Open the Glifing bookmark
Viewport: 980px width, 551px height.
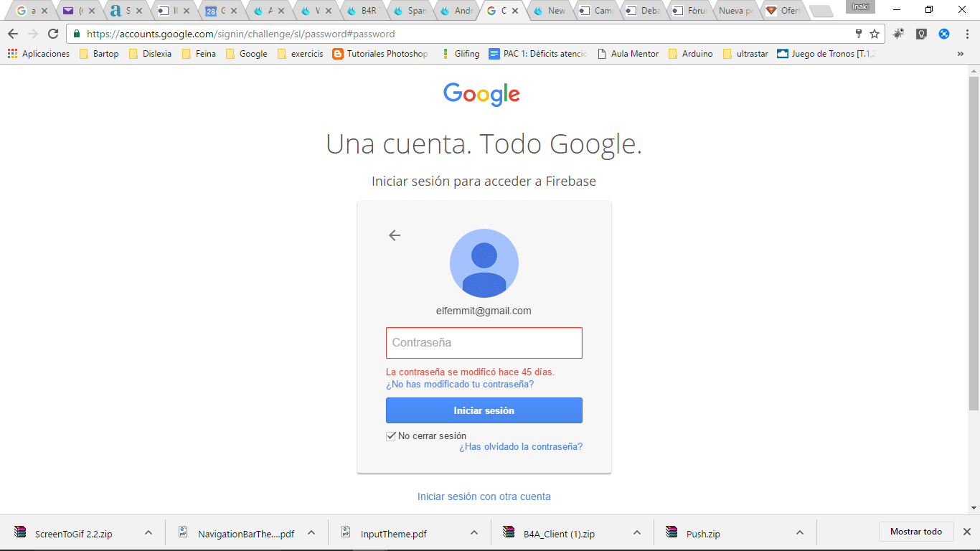tap(461, 54)
